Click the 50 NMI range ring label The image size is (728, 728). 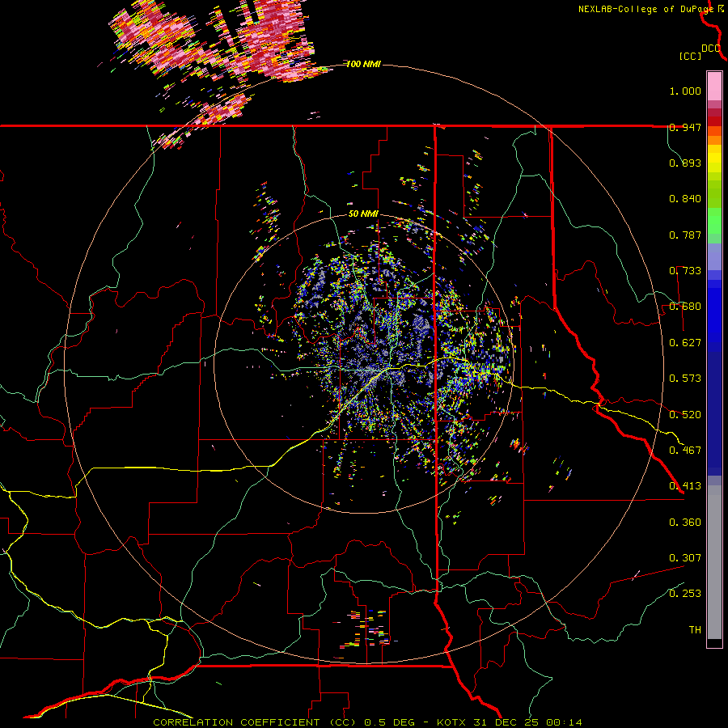[363, 214]
